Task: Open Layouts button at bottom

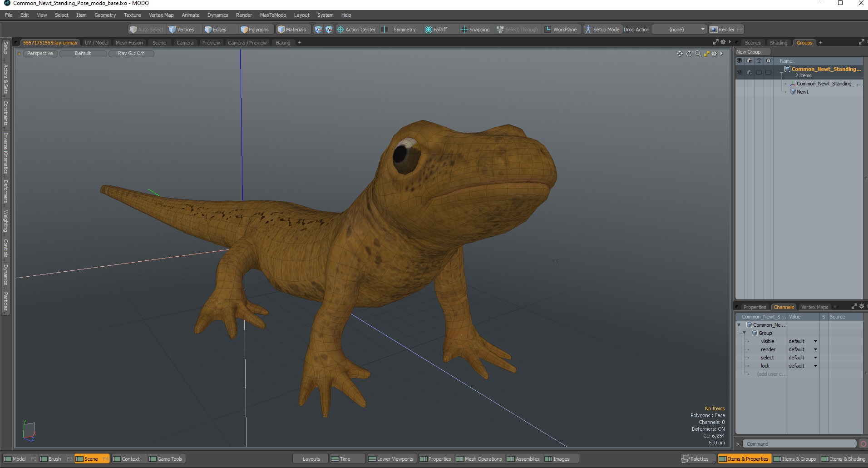Action: (x=311, y=459)
